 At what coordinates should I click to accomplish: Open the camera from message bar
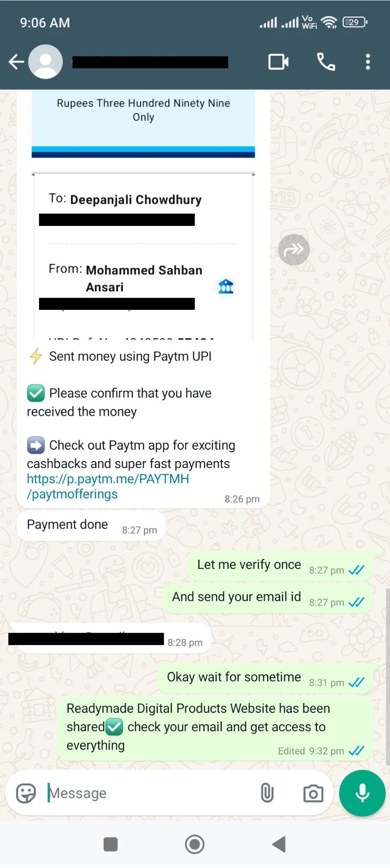[x=313, y=793]
